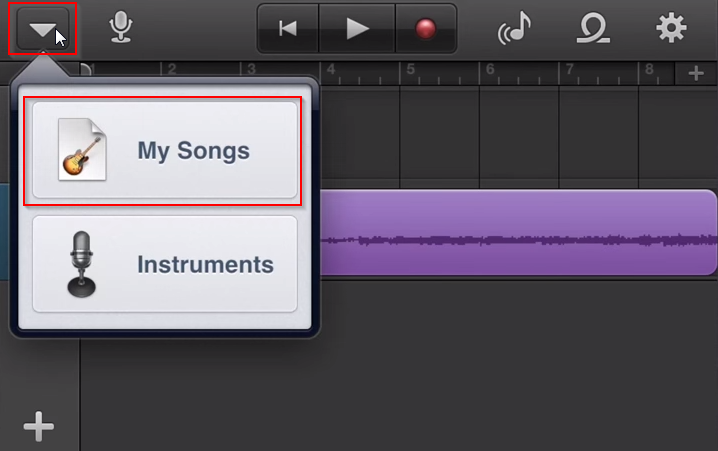Open the master effects note icon
Screen dimensions: 718x451
pyautogui.click(x=515, y=28)
